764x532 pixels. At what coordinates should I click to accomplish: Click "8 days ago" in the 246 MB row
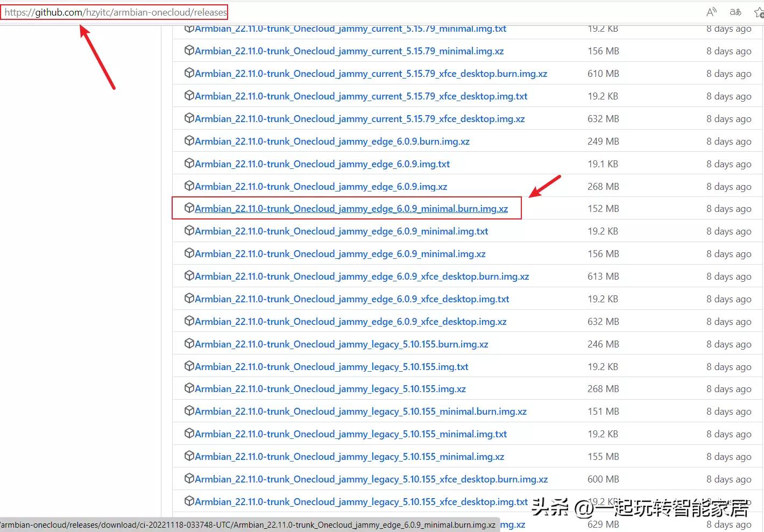coord(729,344)
